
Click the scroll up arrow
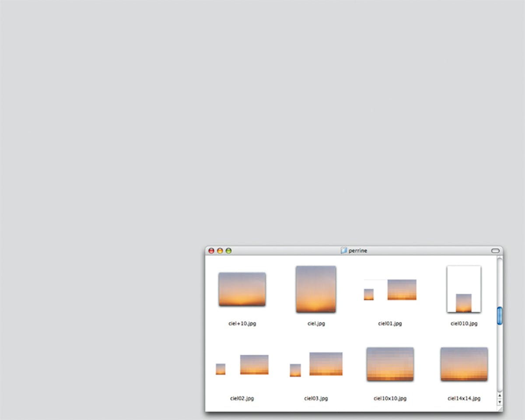point(500,396)
